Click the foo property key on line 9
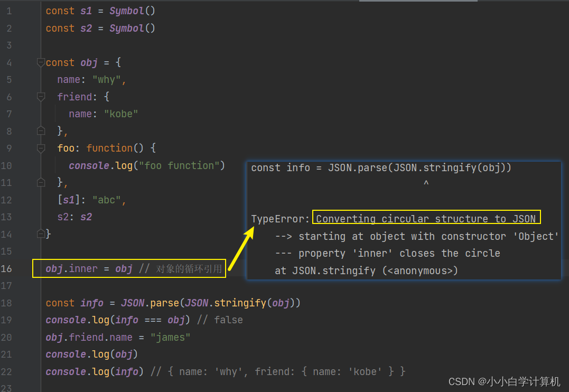The height and width of the screenshot is (392, 569). click(x=66, y=148)
